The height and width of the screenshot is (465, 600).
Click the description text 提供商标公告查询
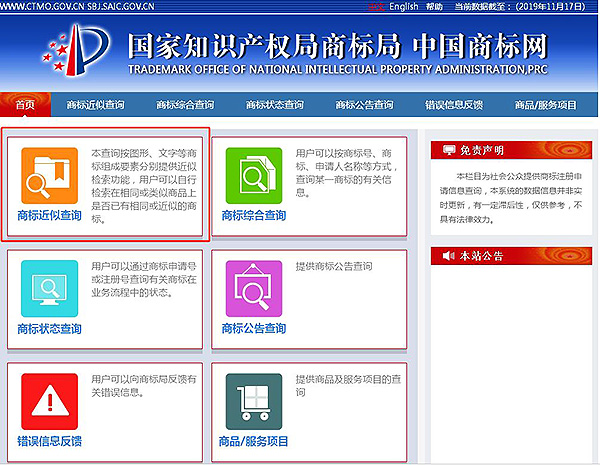pos(334,266)
